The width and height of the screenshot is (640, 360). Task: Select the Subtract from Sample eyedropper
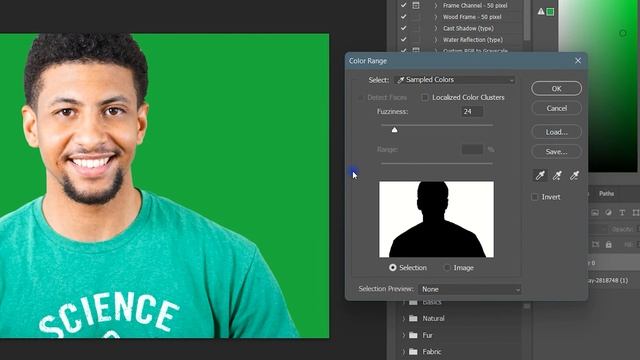[x=574, y=176]
